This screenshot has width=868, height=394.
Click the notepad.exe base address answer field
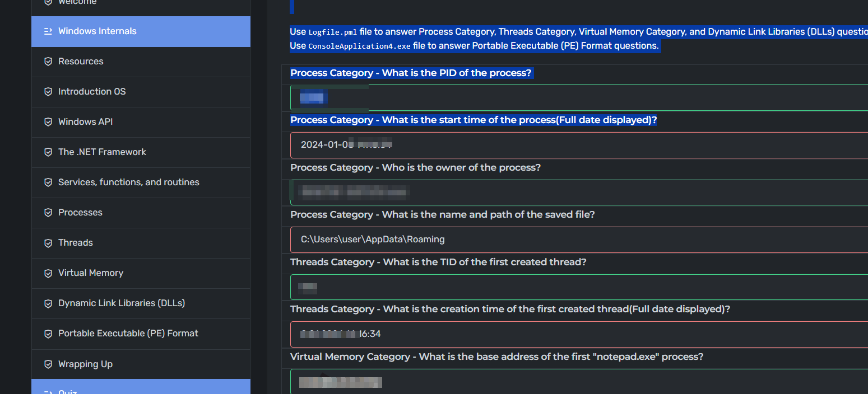(x=579, y=382)
